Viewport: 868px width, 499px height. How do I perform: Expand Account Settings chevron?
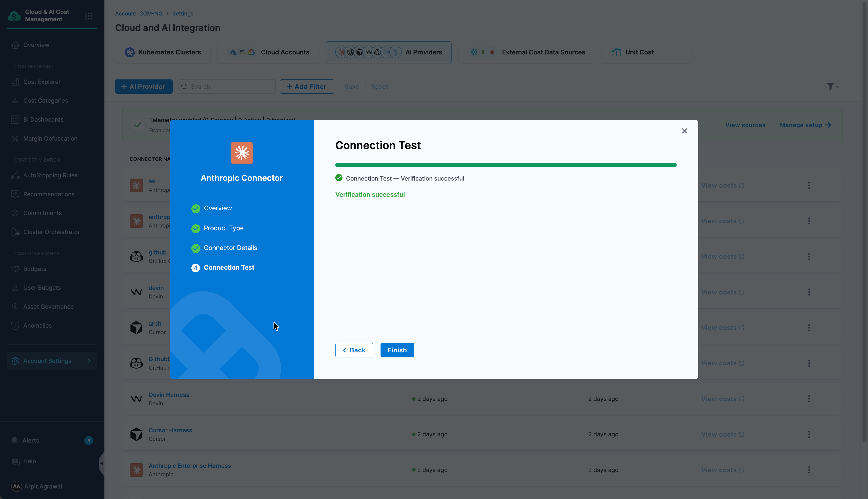click(89, 361)
